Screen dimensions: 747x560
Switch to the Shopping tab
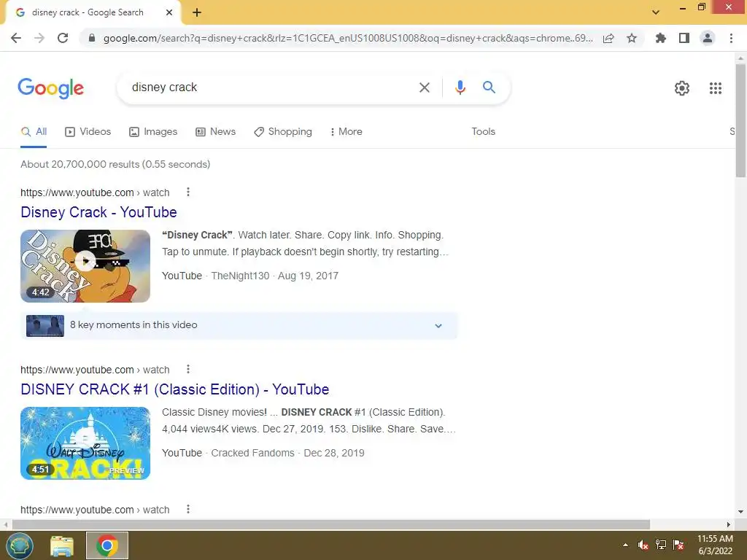click(283, 132)
